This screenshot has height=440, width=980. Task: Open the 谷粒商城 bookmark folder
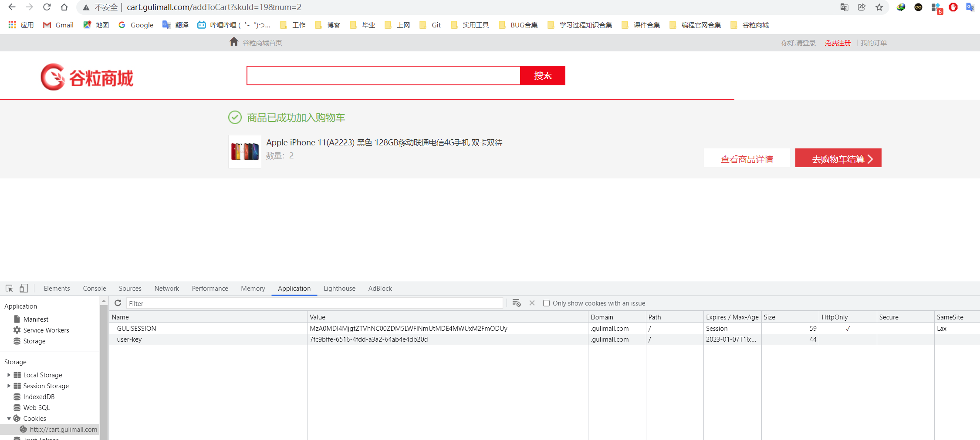[x=750, y=25]
